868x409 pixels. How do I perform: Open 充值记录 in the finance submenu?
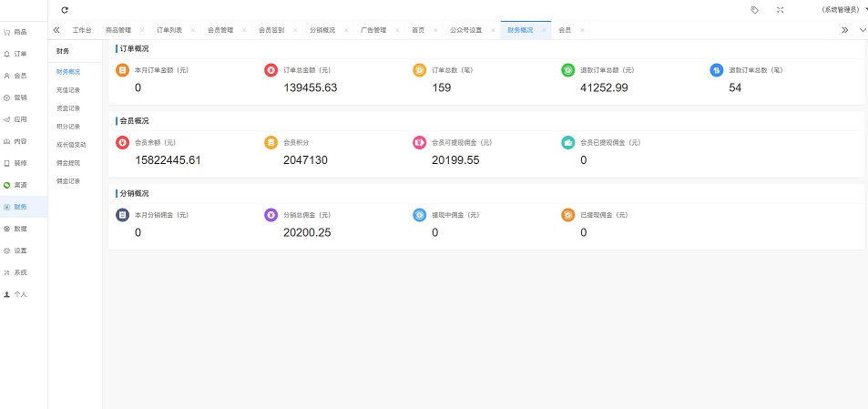tap(68, 89)
